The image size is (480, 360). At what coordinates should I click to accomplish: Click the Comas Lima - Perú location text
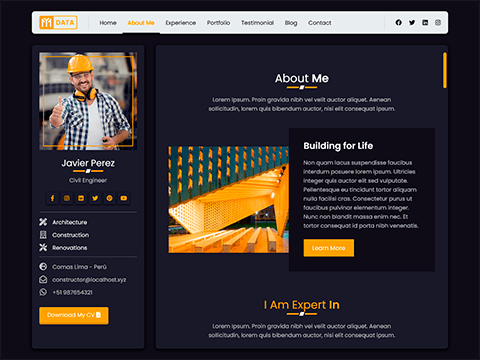point(79,267)
